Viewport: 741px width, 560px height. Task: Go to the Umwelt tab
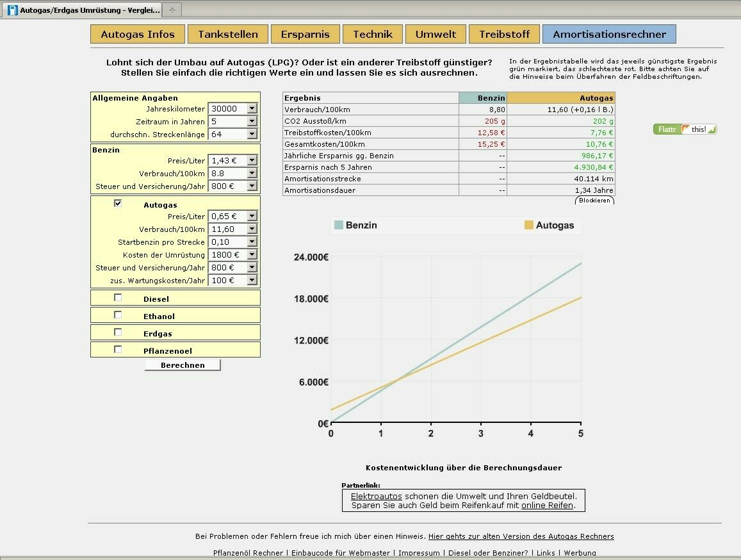[x=436, y=34]
